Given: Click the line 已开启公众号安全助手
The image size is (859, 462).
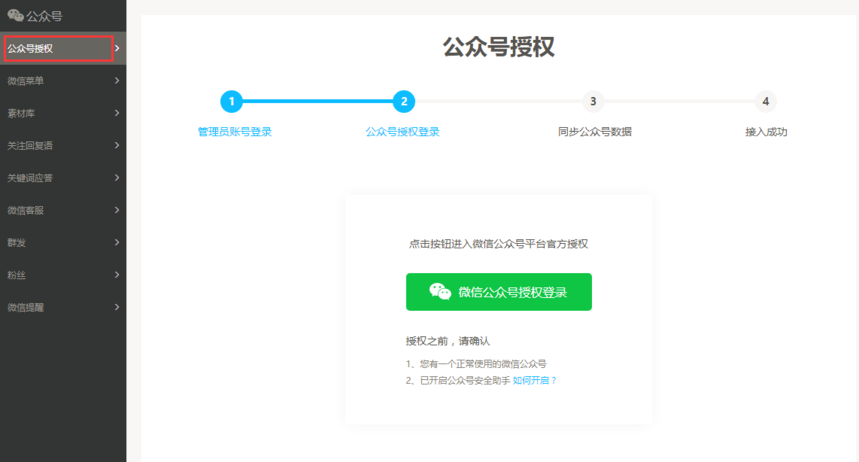Looking at the screenshot, I should pos(458,380).
